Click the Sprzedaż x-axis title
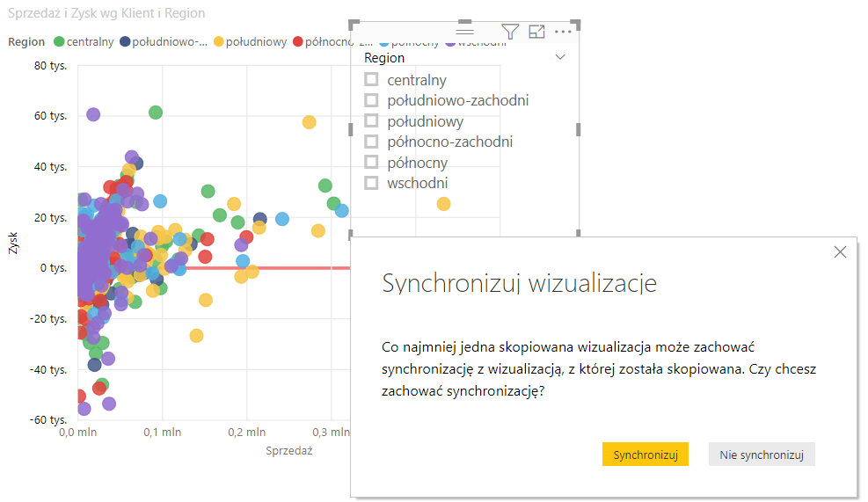This screenshot has height=502, width=868. click(x=289, y=450)
